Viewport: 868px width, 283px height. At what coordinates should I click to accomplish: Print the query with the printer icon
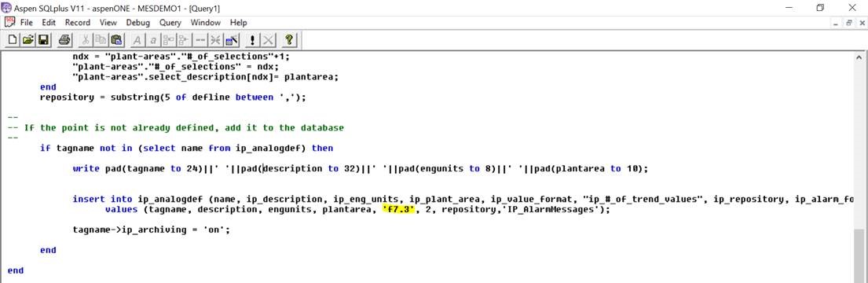(x=64, y=40)
